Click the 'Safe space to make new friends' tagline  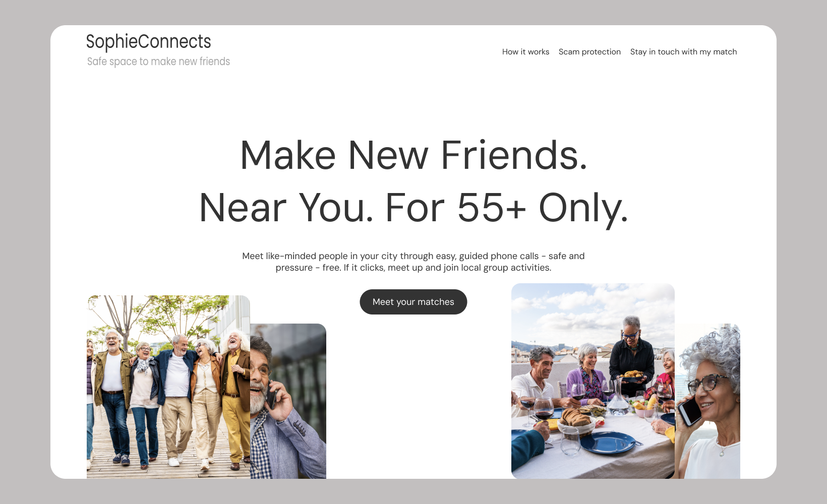coord(158,61)
